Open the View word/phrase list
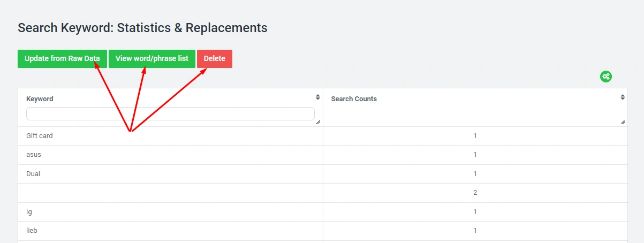 [152, 59]
